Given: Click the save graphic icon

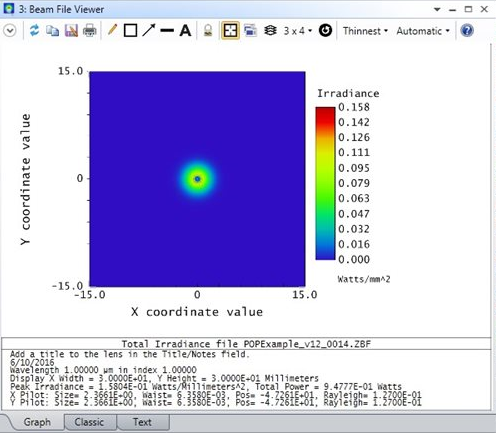Looking at the screenshot, I should point(71,31).
